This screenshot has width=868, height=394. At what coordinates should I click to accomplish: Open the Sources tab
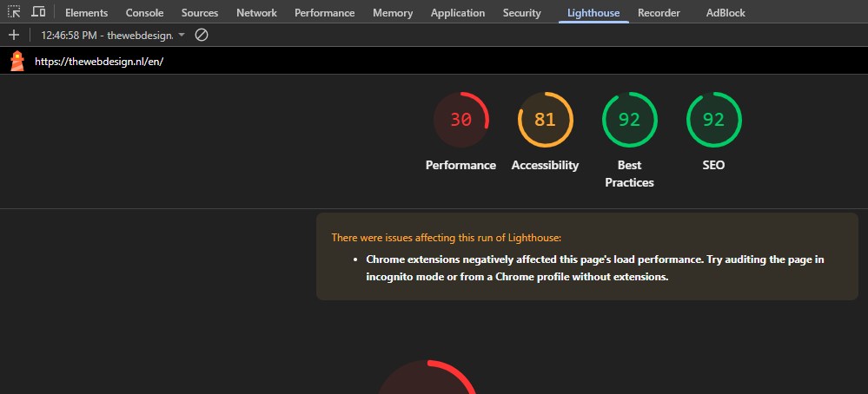point(200,13)
